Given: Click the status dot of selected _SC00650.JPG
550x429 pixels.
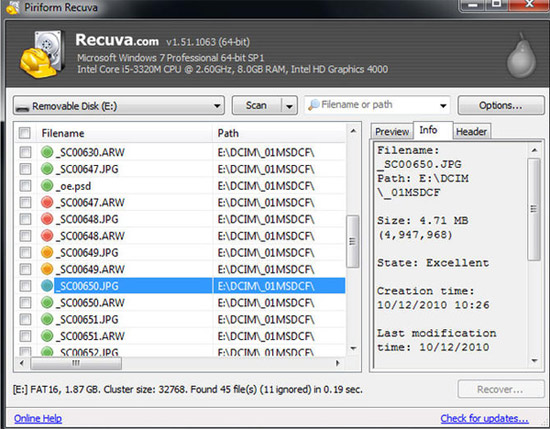Looking at the screenshot, I should click(47, 286).
